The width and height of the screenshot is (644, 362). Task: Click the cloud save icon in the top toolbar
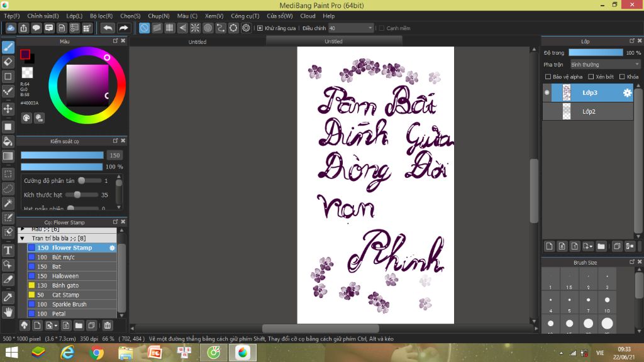tap(11, 28)
